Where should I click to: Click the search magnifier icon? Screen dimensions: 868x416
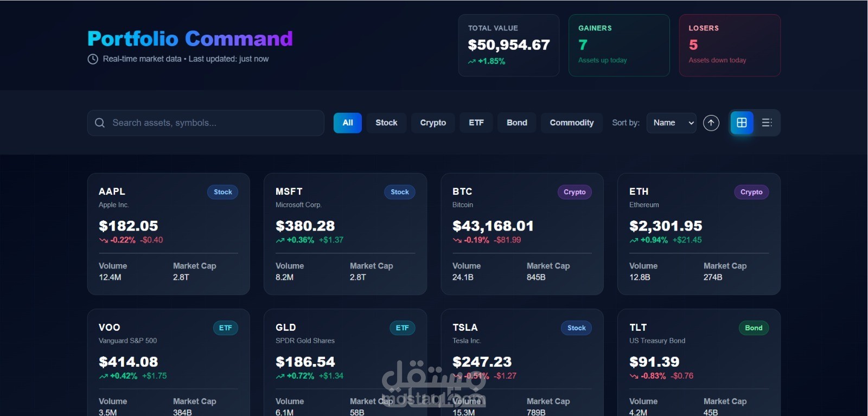(100, 123)
